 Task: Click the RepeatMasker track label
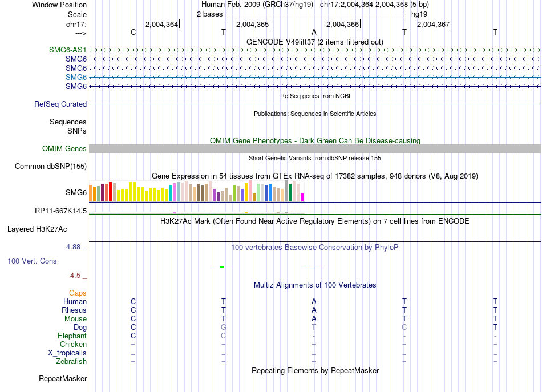click(x=63, y=378)
